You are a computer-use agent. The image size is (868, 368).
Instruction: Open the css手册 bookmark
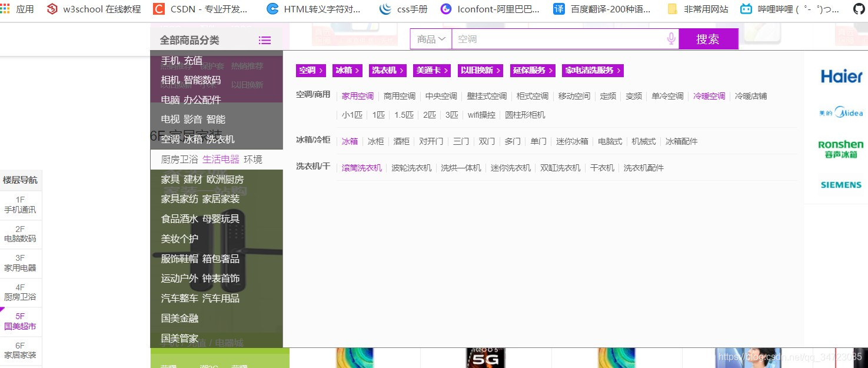pos(404,9)
